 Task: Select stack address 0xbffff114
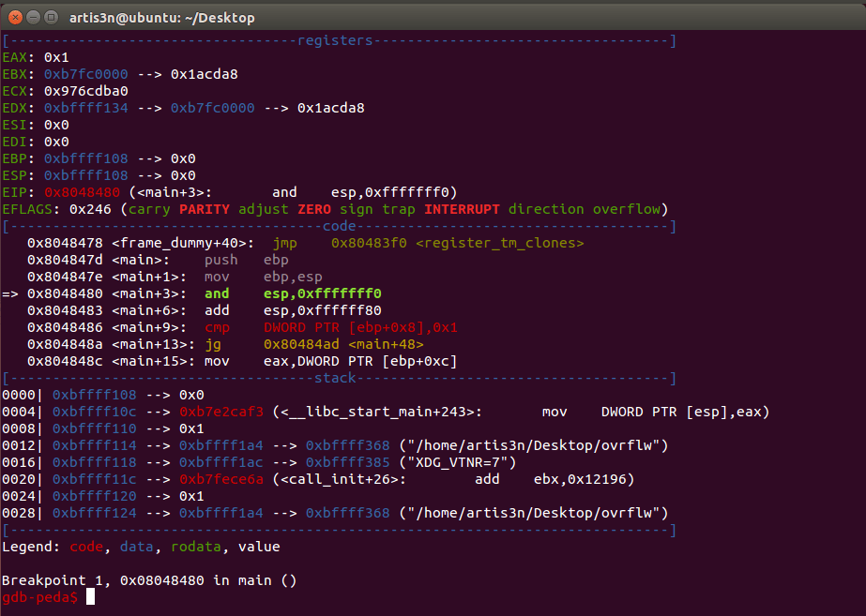tap(95, 445)
